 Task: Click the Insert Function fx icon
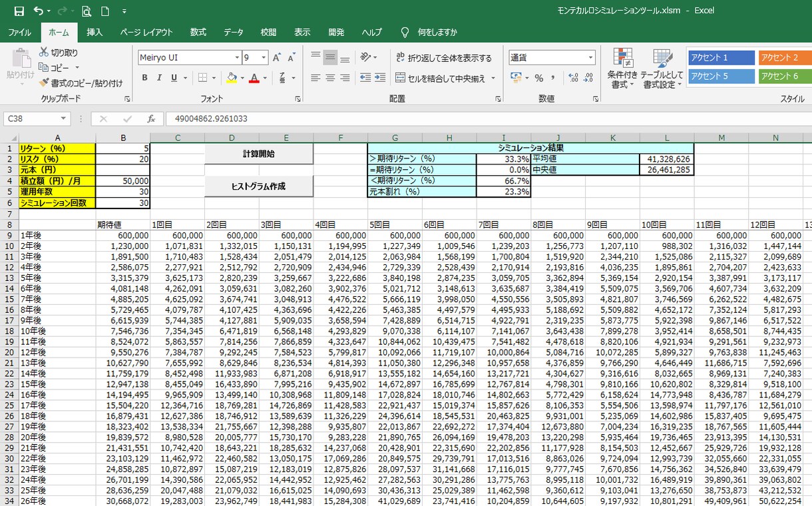pos(151,119)
